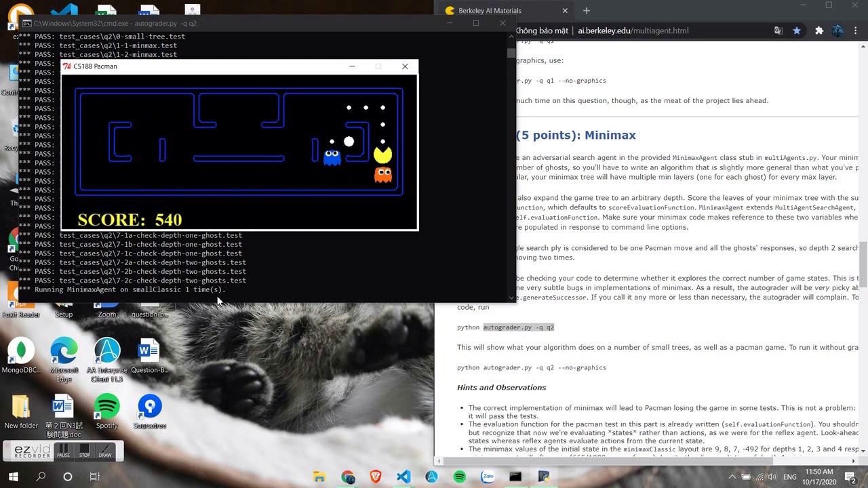Open the Wi-Fi network tray icon
The image size is (868, 488).
tap(759, 477)
